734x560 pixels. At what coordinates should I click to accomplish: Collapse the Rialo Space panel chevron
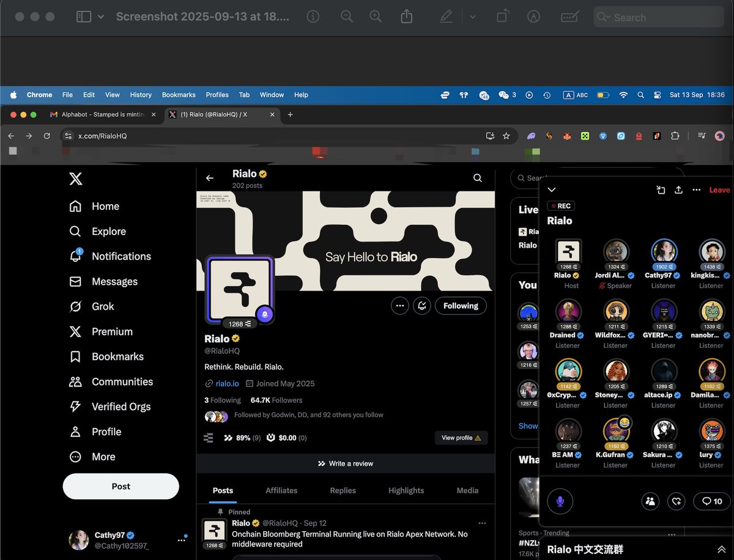coord(552,190)
